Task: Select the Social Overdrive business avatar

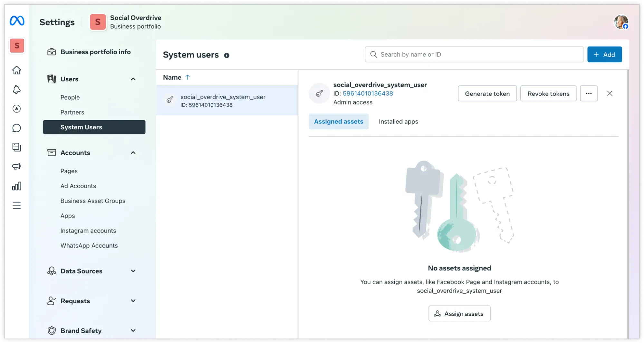Action: pyautogui.click(x=17, y=45)
